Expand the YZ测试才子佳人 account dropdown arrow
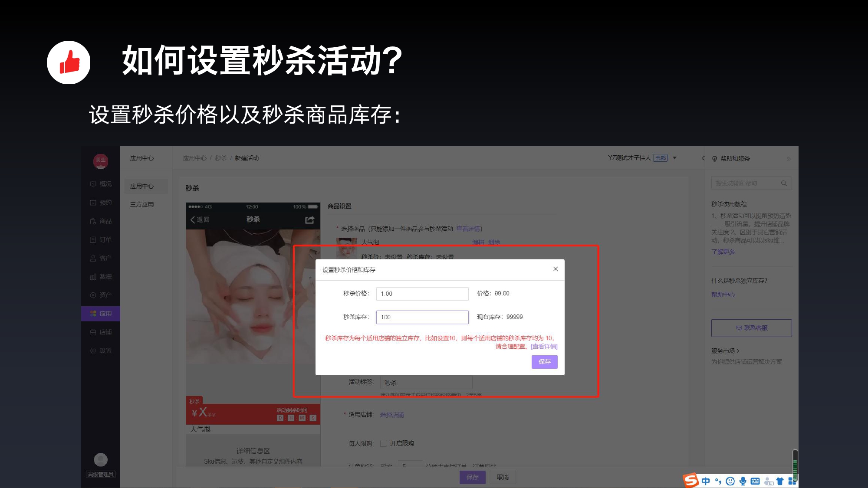 [675, 158]
